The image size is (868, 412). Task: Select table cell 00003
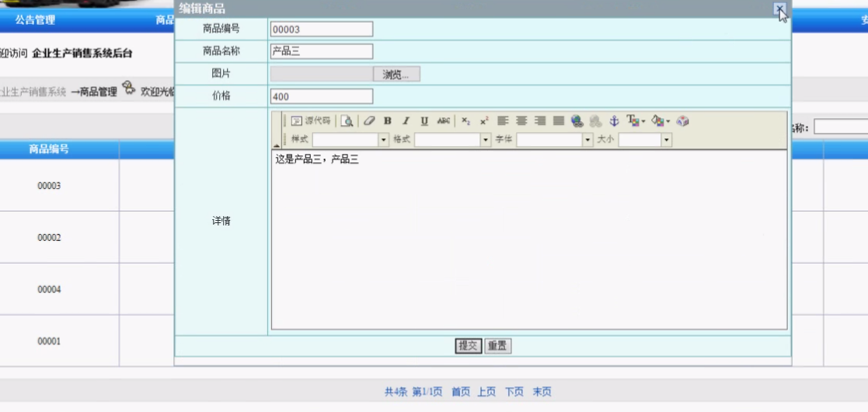49,186
